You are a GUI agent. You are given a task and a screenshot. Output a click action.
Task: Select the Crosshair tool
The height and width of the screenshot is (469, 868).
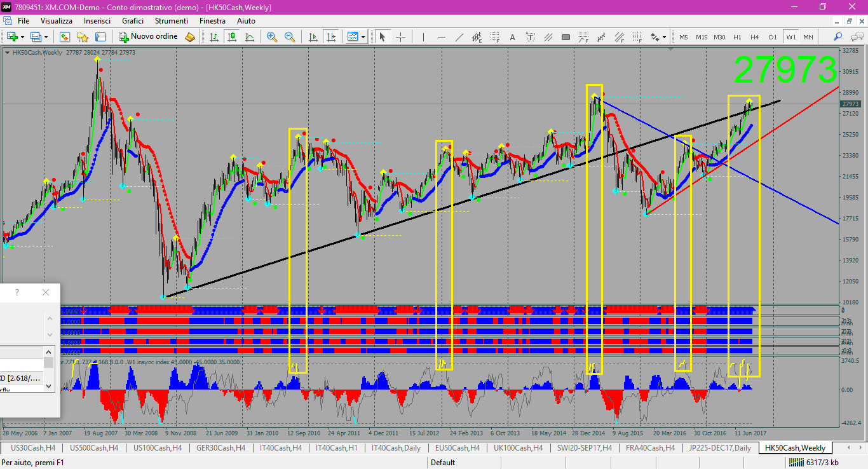coord(400,37)
